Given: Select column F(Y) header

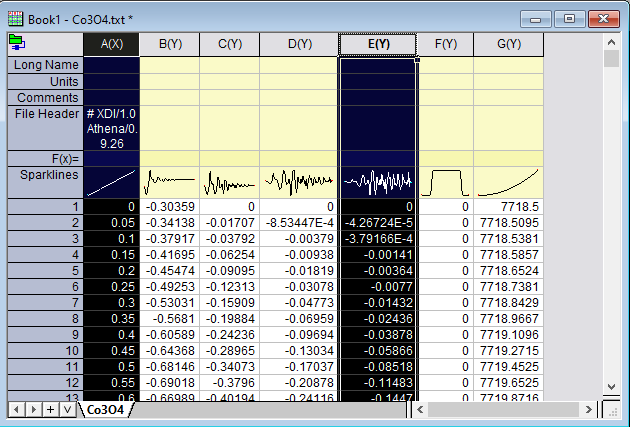Looking at the screenshot, I should (x=446, y=44).
